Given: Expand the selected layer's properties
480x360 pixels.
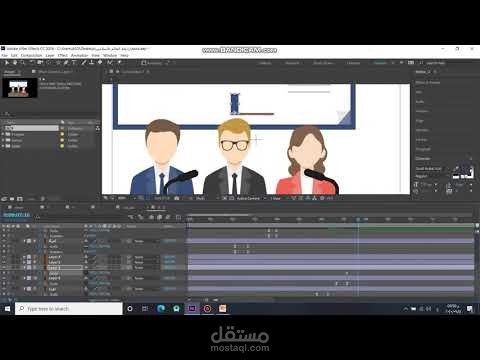Looking at the screenshot, I should point(24,268).
